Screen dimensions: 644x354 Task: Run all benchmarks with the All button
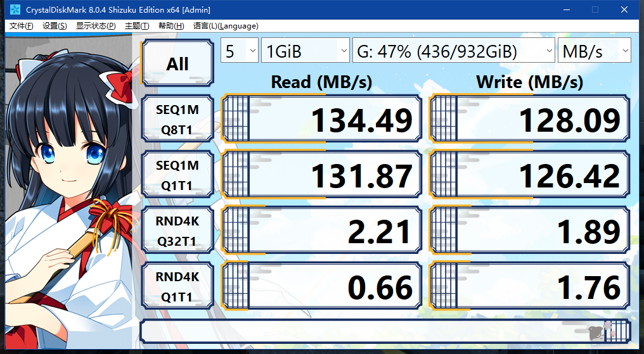177,63
